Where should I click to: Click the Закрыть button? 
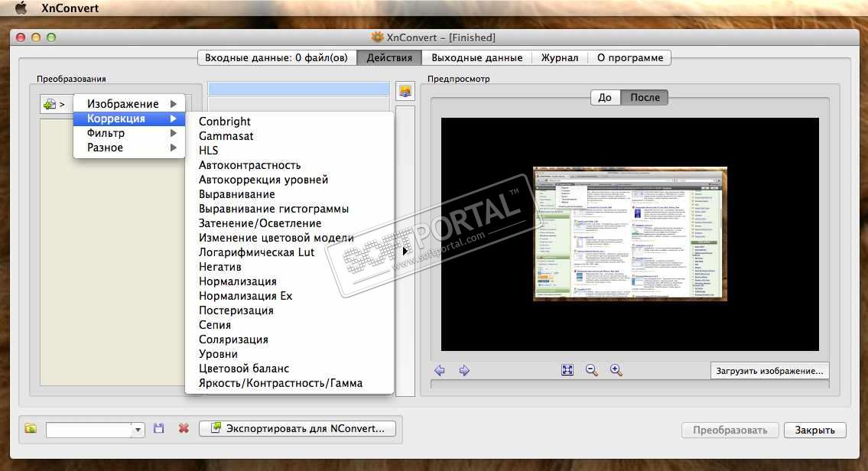click(x=815, y=430)
